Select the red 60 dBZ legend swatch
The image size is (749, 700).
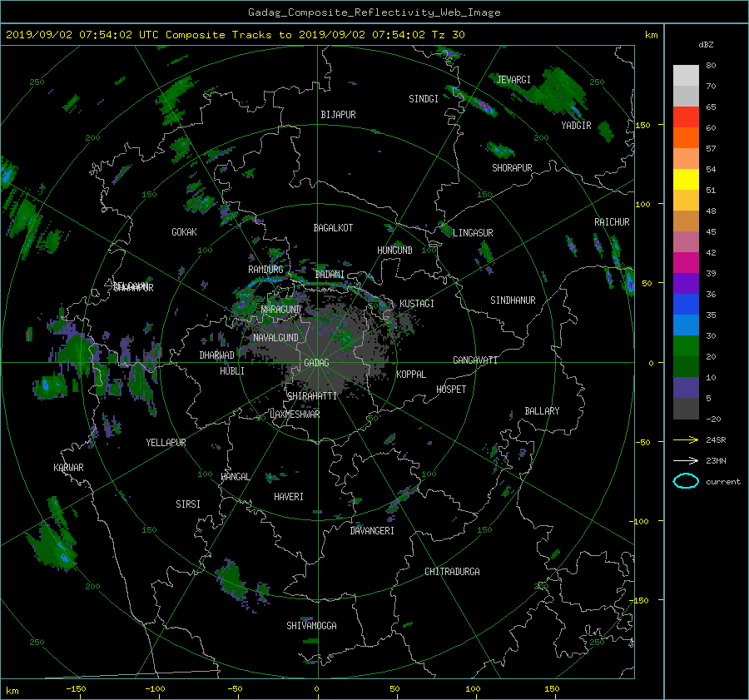click(686, 117)
